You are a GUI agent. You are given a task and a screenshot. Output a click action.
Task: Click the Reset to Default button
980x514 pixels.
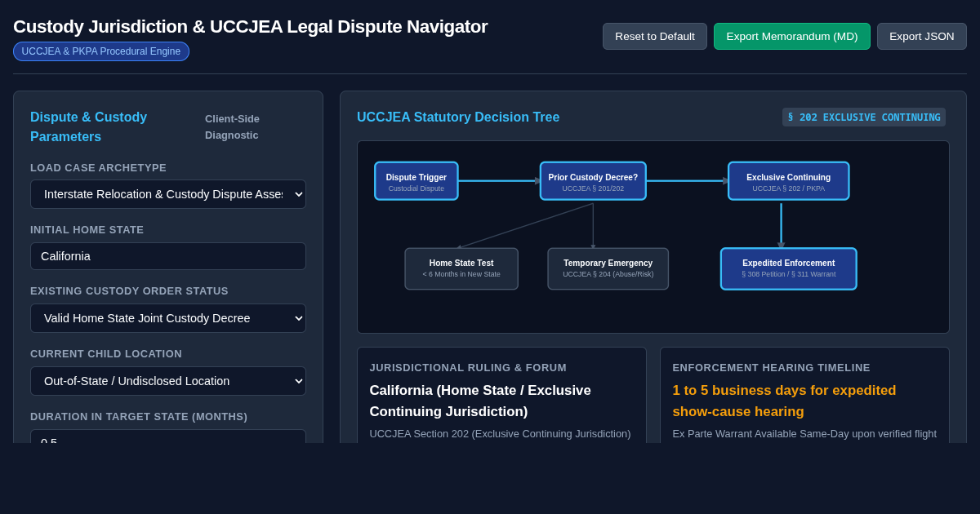click(x=655, y=36)
